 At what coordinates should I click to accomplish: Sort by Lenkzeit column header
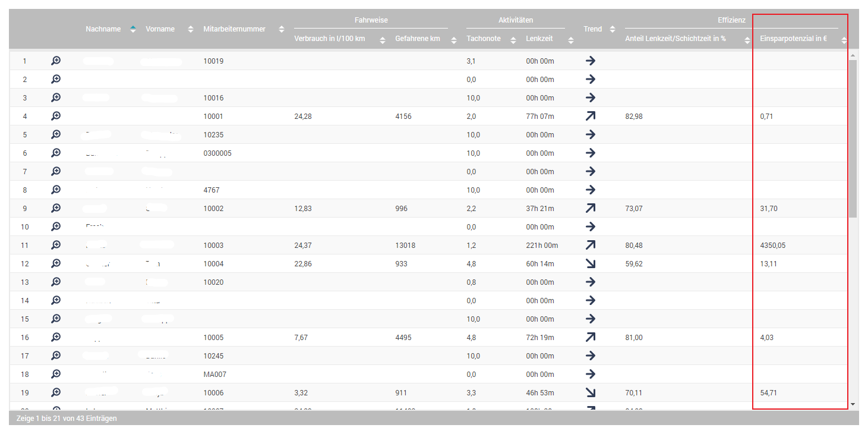(x=571, y=40)
